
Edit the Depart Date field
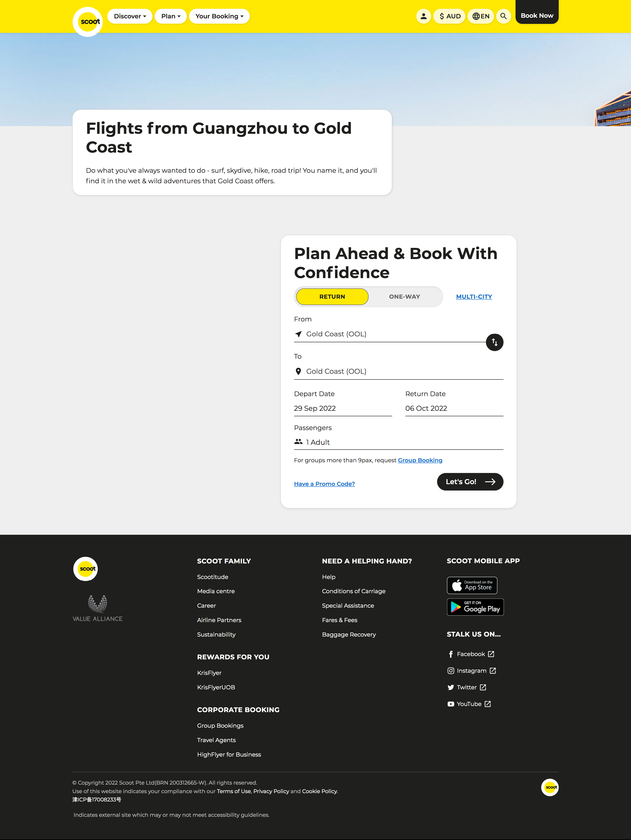343,409
